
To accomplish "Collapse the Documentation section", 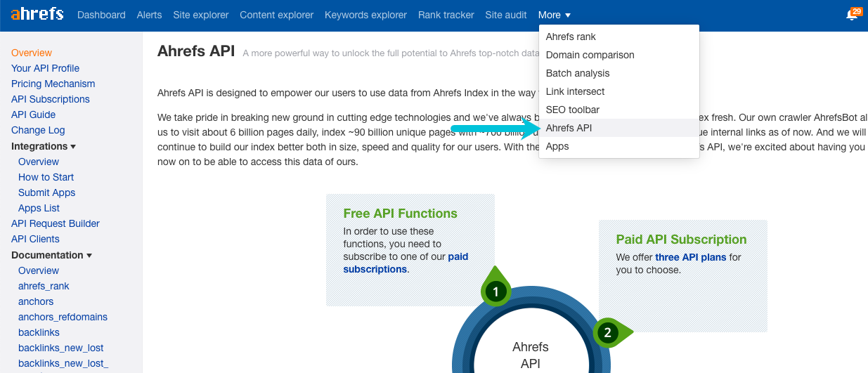I will 51,255.
